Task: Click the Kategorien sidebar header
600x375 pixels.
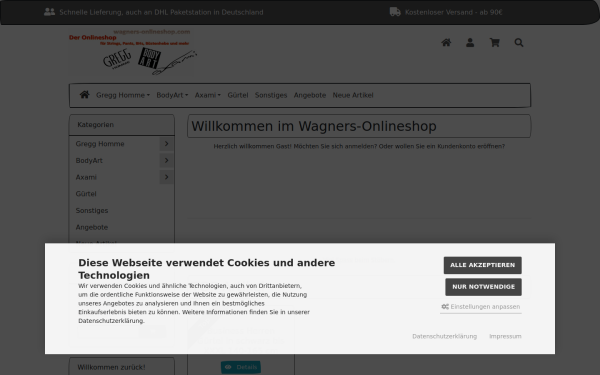Action: coord(122,125)
